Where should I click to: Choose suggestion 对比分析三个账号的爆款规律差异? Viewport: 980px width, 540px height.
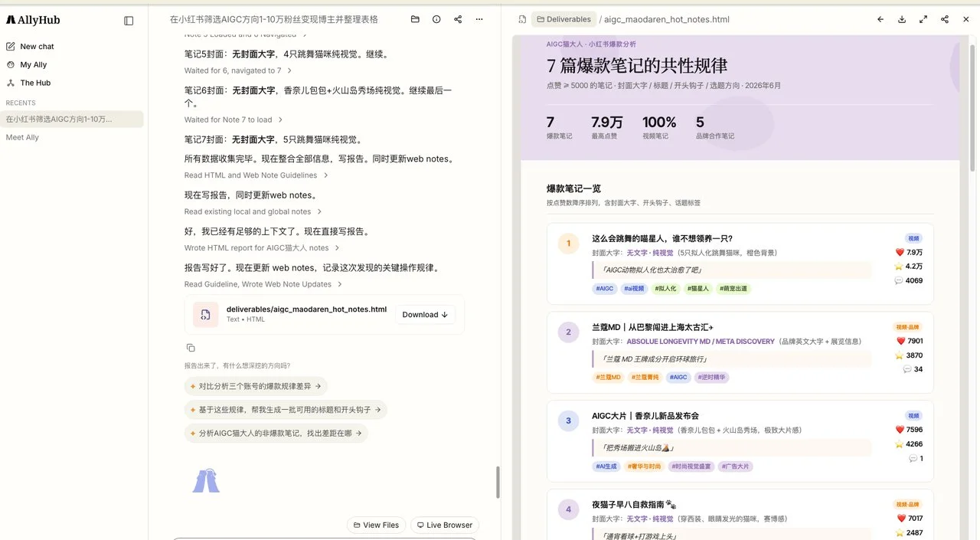tap(256, 386)
